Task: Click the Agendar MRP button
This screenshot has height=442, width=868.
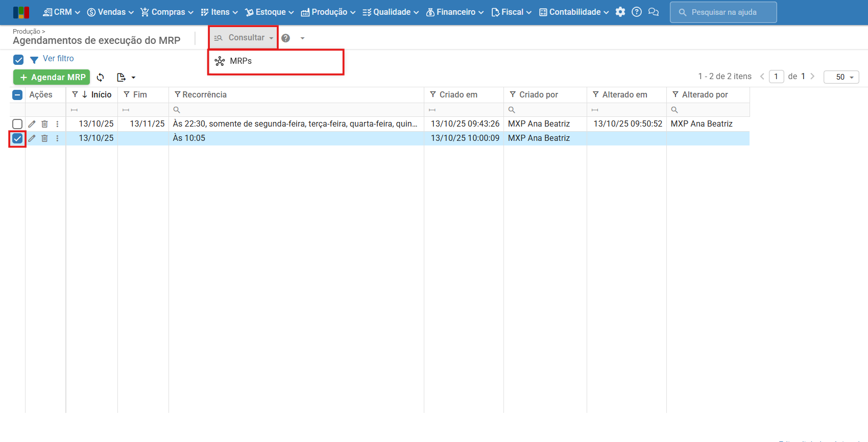Action: pos(52,77)
